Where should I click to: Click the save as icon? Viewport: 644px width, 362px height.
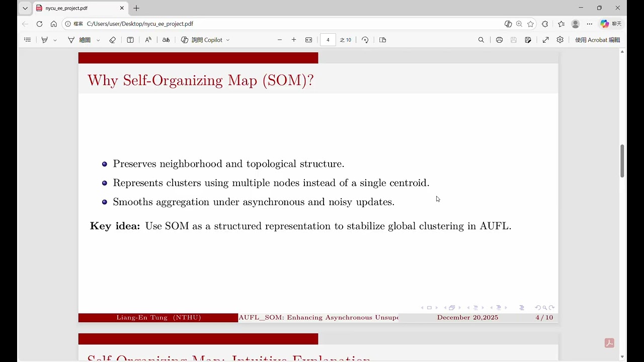(528, 40)
